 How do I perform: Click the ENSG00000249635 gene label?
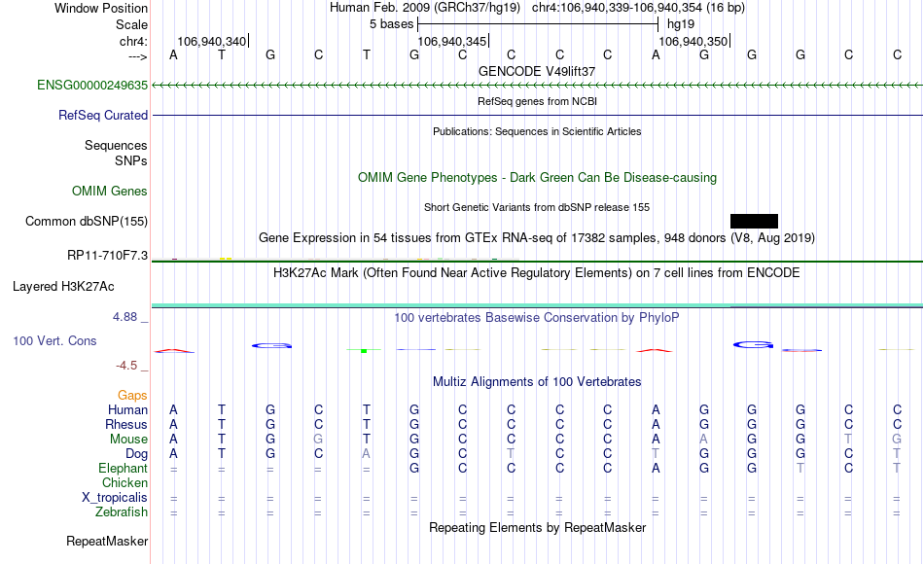pos(92,85)
